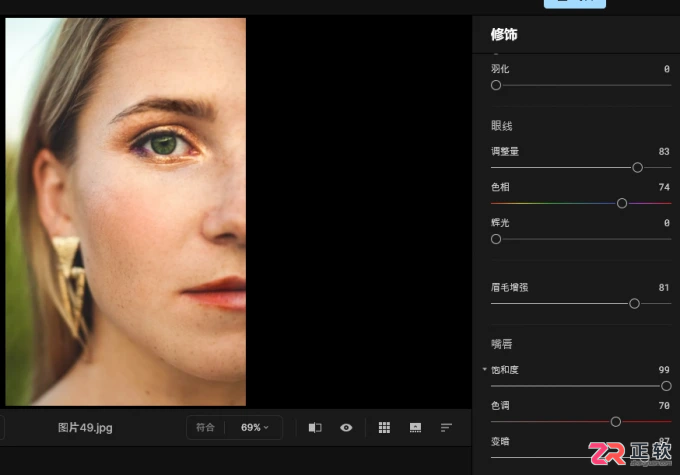The image size is (680, 475).
Task: Click the 眼线 section label
Action: click(502, 126)
